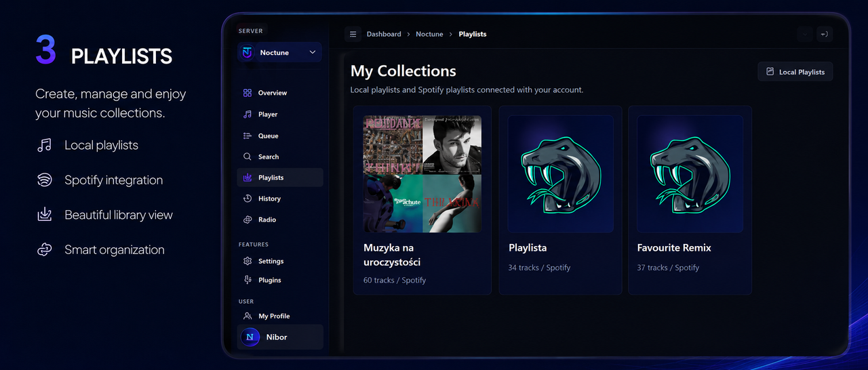Click the "37 tracks / Spotify" label
This screenshot has height=370, width=868.
(668, 268)
